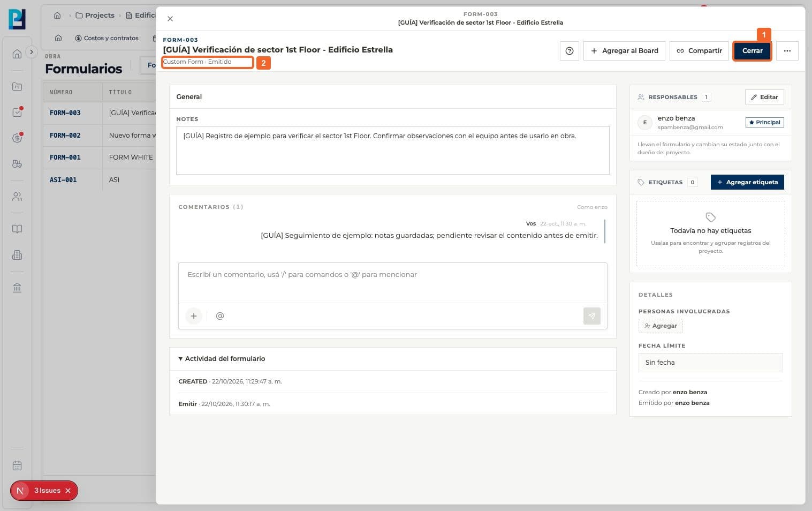Click the General section header
This screenshot has width=812, height=511.
click(x=392, y=97)
